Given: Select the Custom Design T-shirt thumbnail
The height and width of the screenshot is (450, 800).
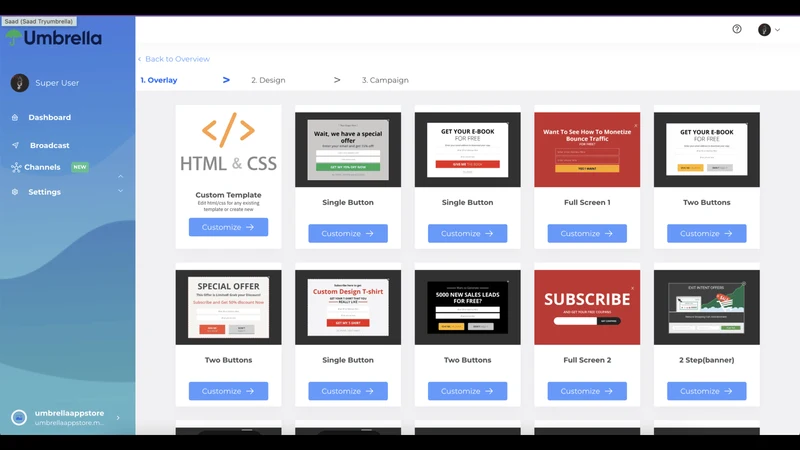Looking at the screenshot, I should [348, 307].
